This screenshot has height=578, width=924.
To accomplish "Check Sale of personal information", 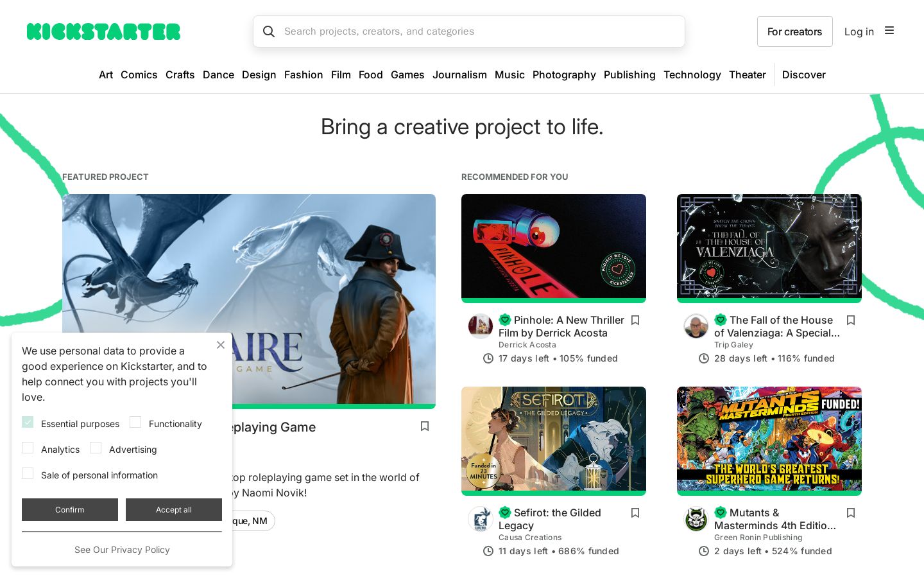I will (28, 473).
